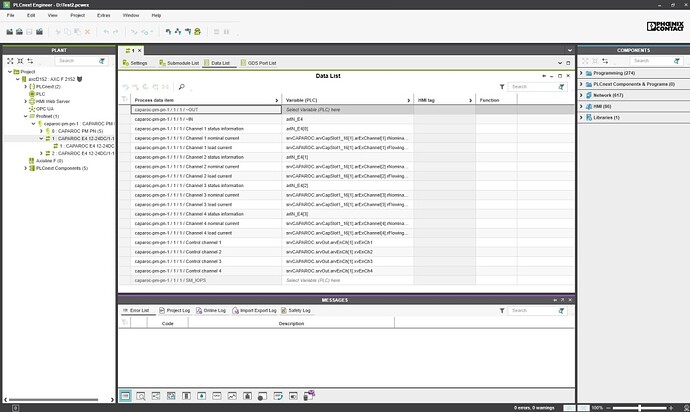690x412 pixels.
Task: Collapse the axcf2152 controller node
Action: pos(18,79)
